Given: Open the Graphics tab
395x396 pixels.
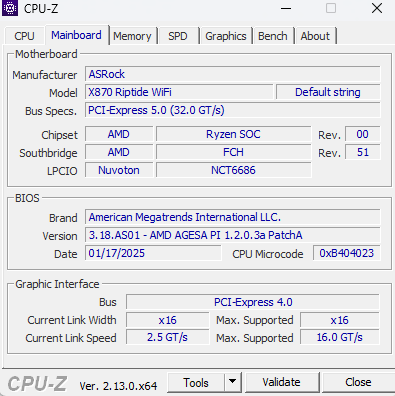Looking at the screenshot, I should [226, 36].
